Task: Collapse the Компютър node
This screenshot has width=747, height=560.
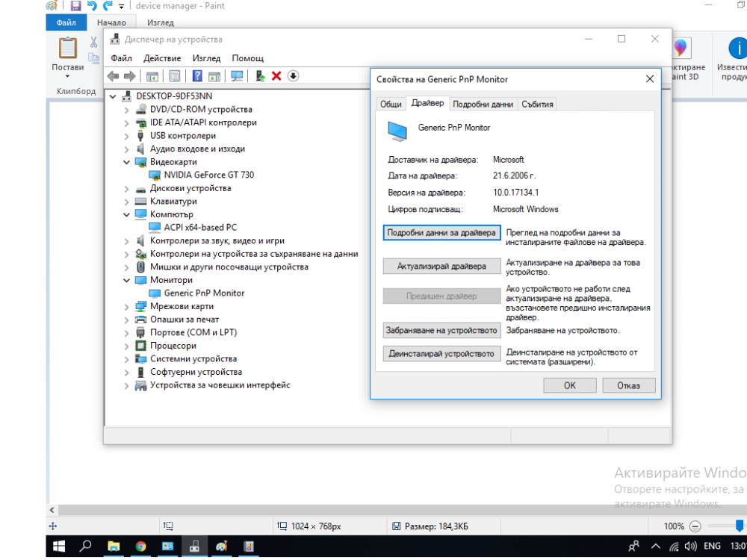Action: point(126,214)
